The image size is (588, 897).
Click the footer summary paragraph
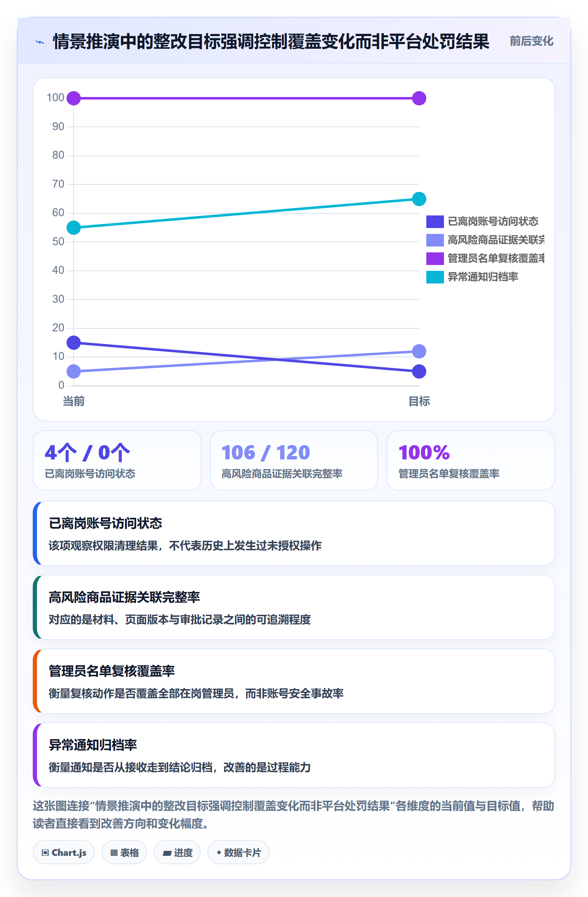point(294,815)
